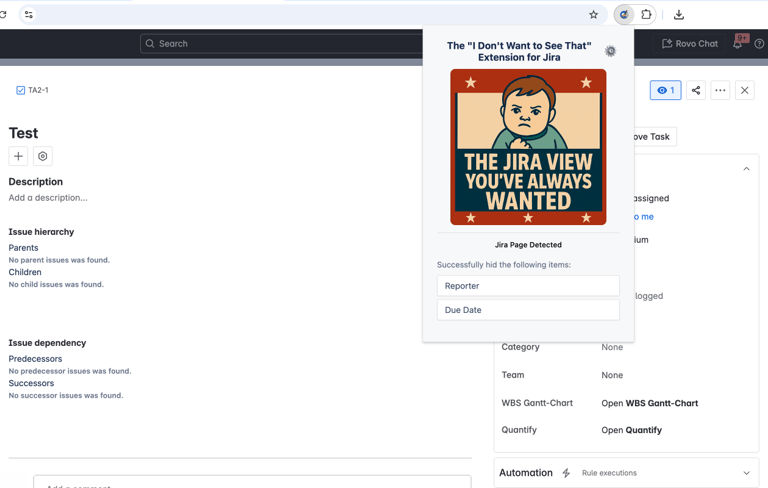Bookmark this page with the star icon
The image size is (768, 488).
(x=594, y=15)
